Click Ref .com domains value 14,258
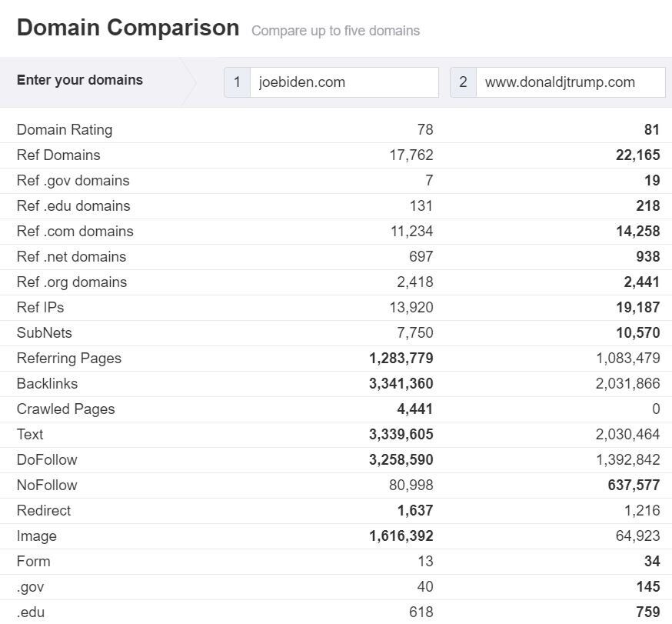Screen dimensions: 672x624 point(638,231)
